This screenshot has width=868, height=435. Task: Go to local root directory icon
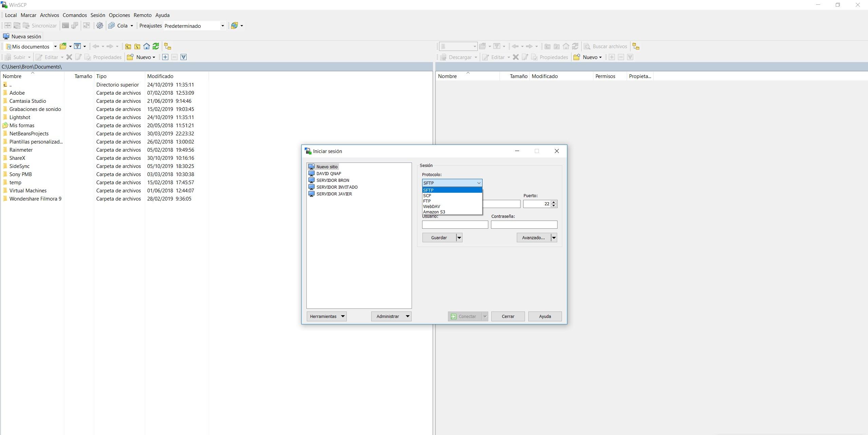point(137,46)
